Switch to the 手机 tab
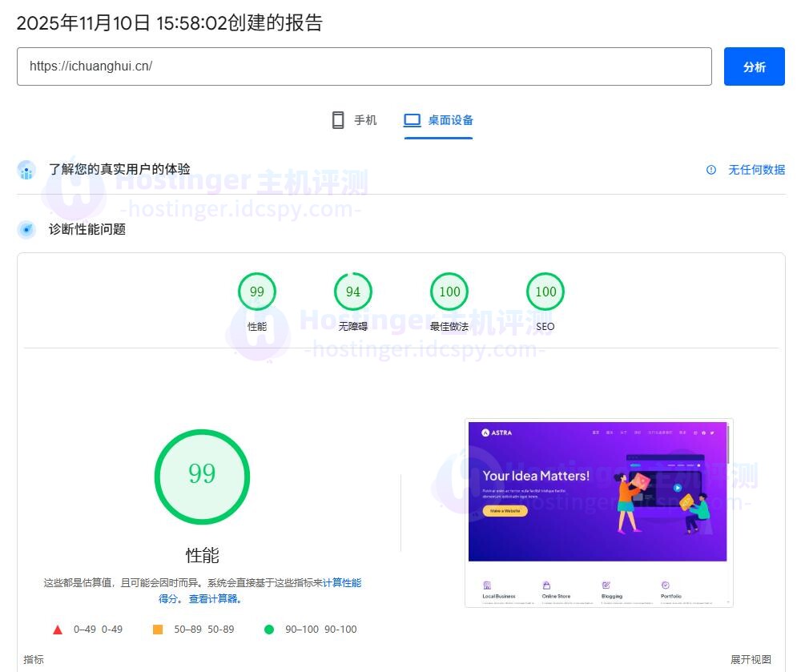This screenshot has width=797, height=672. [x=353, y=119]
